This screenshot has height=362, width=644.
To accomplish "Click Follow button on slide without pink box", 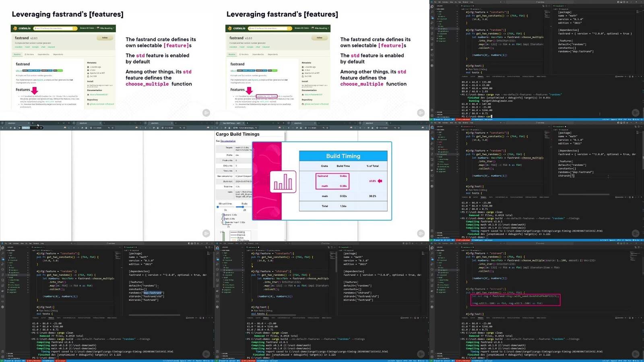I will pyautogui.click(x=105, y=38).
